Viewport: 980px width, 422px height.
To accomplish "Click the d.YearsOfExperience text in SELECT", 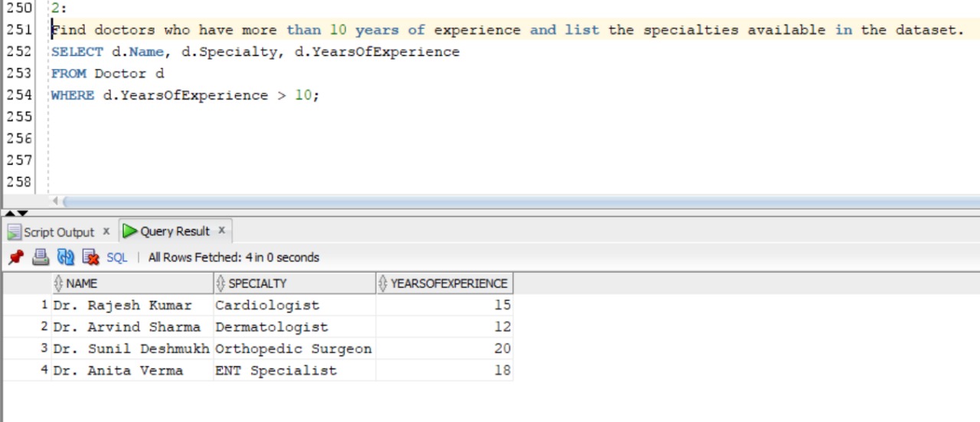I will (377, 52).
